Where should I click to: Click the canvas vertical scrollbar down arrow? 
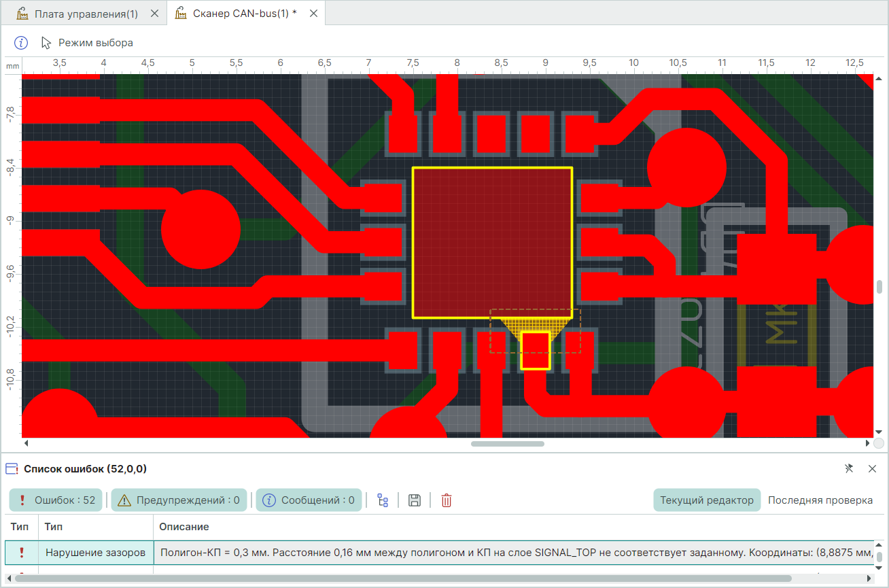878,432
